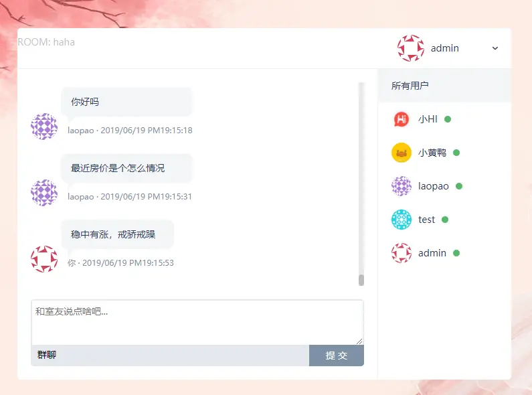The height and width of the screenshot is (395, 532).
Task: Select the 所有用户 tab header
Action: pyautogui.click(x=410, y=86)
